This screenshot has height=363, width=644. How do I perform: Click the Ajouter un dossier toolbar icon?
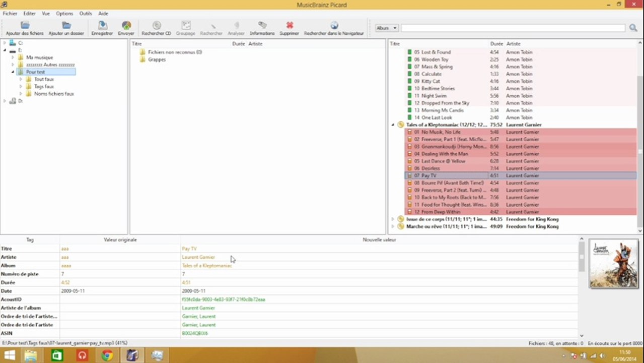(x=66, y=25)
